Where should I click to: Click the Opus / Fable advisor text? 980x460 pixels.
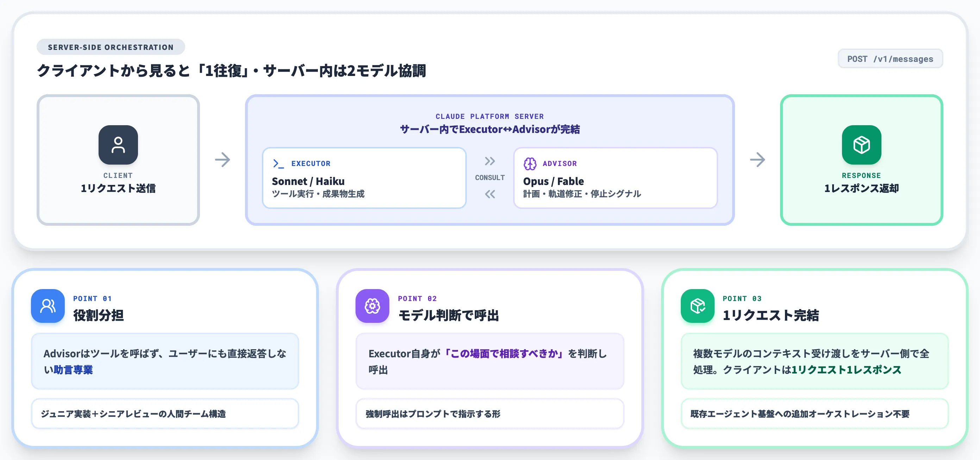click(x=553, y=181)
